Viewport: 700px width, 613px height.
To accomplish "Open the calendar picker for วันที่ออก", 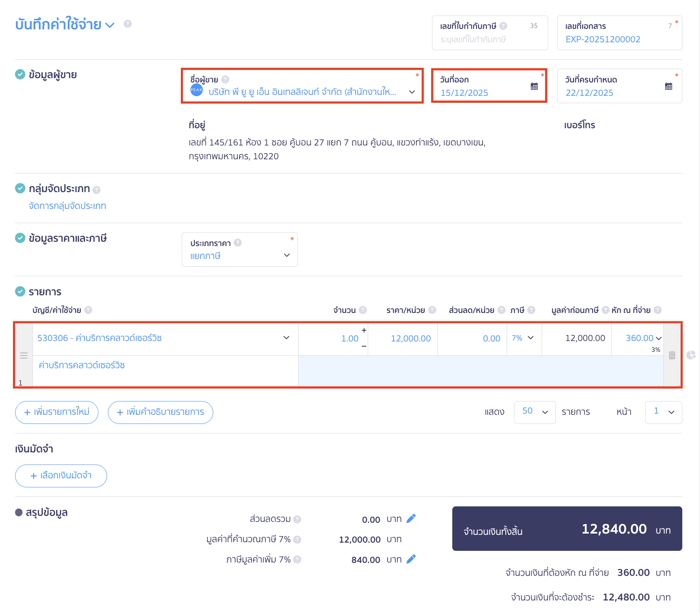I will tap(534, 86).
